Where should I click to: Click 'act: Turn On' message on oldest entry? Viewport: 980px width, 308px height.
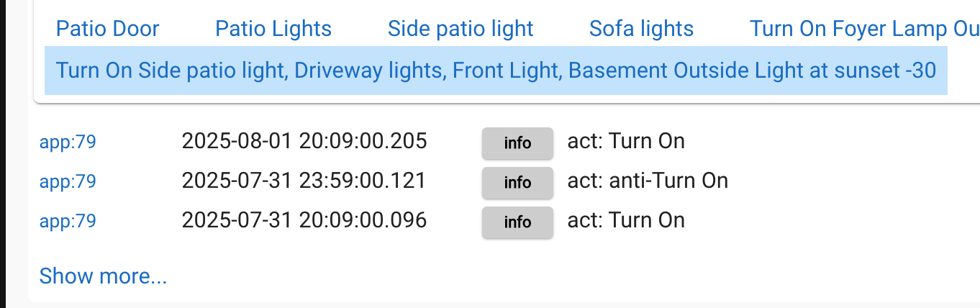pyautogui.click(x=626, y=220)
